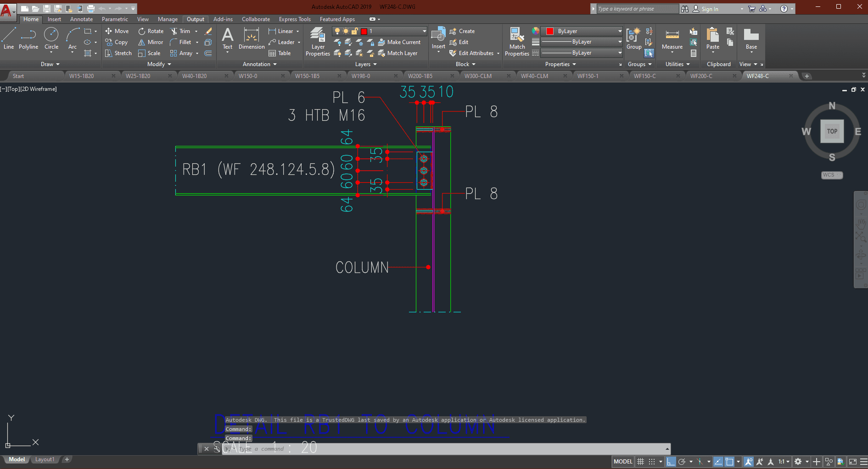The width and height of the screenshot is (868, 469).
Task: Click the Match Properties icon
Action: click(517, 41)
